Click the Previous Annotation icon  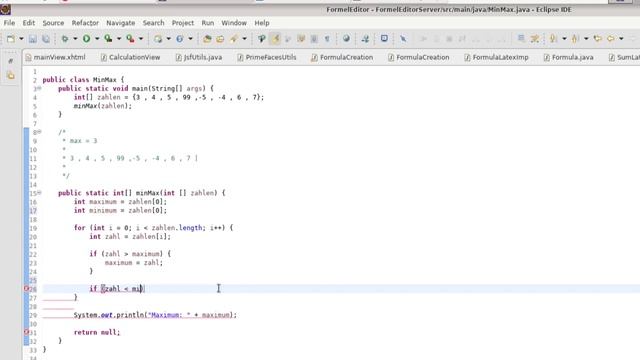click(576, 39)
